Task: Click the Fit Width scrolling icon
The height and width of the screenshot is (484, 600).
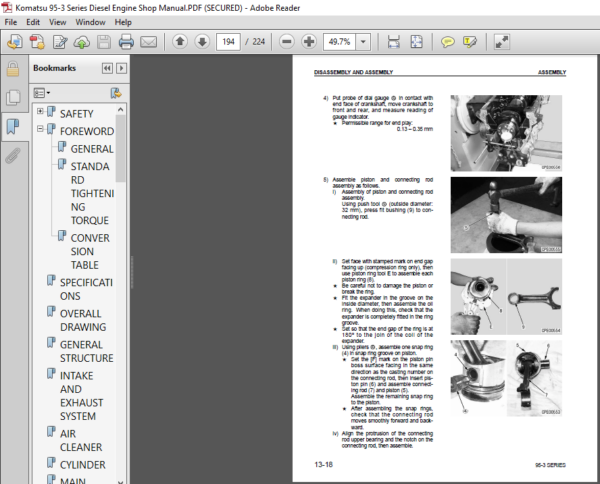Action: 393,41
